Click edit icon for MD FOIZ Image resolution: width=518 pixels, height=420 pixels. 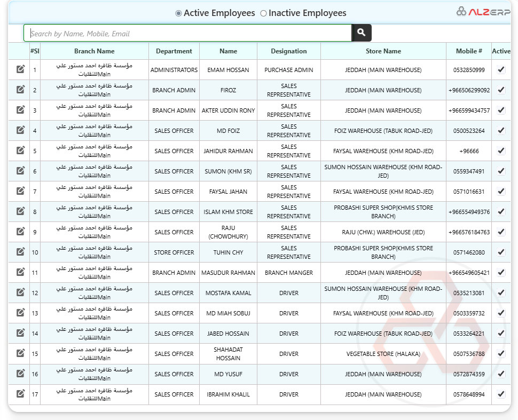20,130
